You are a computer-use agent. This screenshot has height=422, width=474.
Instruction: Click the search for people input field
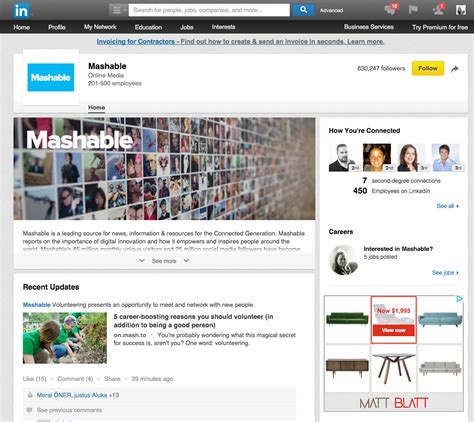[x=209, y=10]
